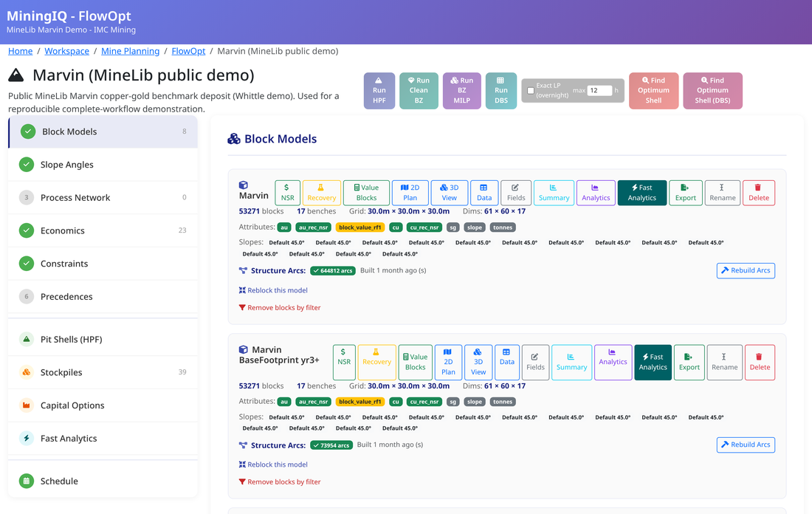Open Mine Planning breadcrumb link
The image size is (812, 514).
click(x=130, y=51)
